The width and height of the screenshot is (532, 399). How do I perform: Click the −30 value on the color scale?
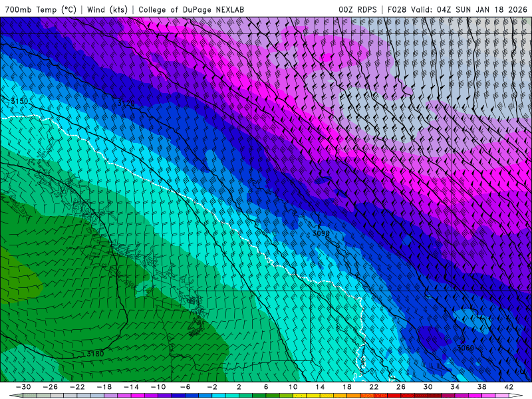pyautogui.click(x=23, y=387)
